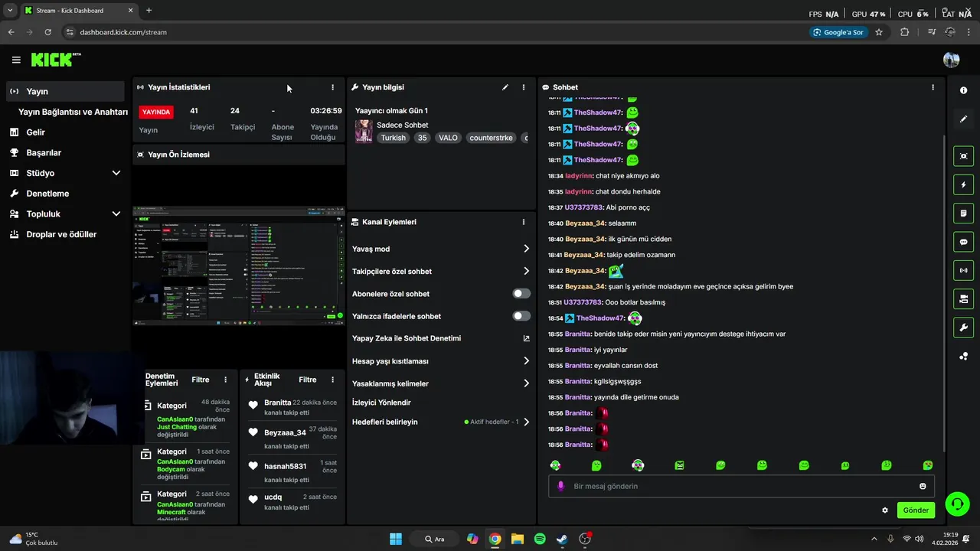Toggle stream preview widget in right sidebar
Viewport: 980px width, 551px height.
click(x=963, y=156)
